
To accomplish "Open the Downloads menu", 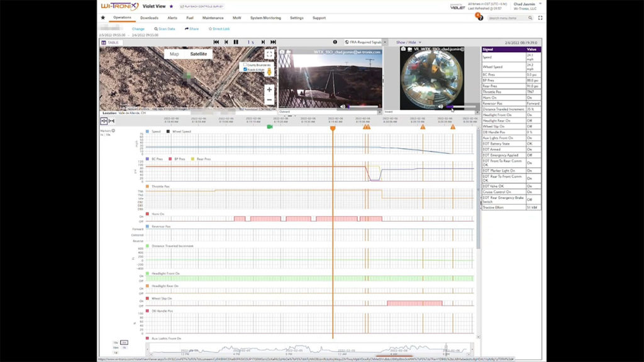I will pyautogui.click(x=149, y=18).
